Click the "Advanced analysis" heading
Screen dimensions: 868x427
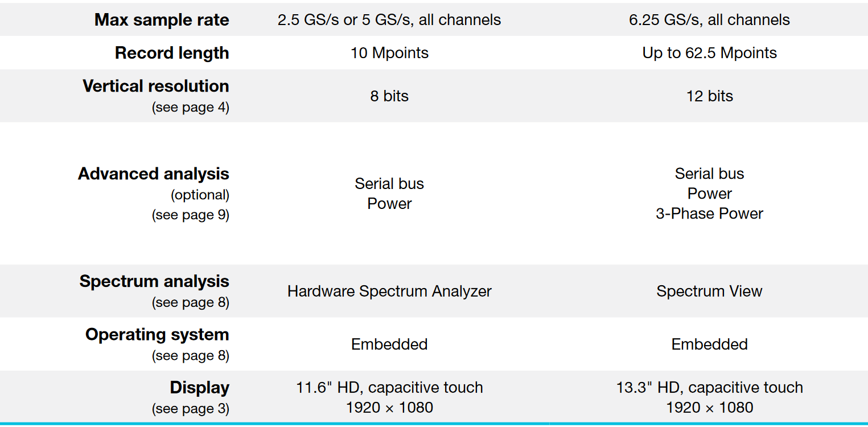154,174
